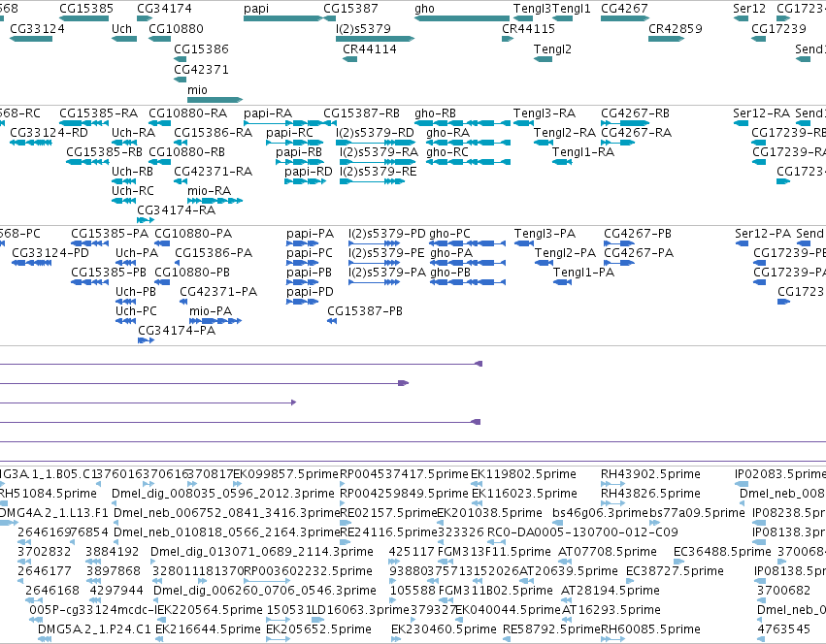Select the CG33124 gene label
This screenshot has height=644, width=826.
[x=38, y=28]
